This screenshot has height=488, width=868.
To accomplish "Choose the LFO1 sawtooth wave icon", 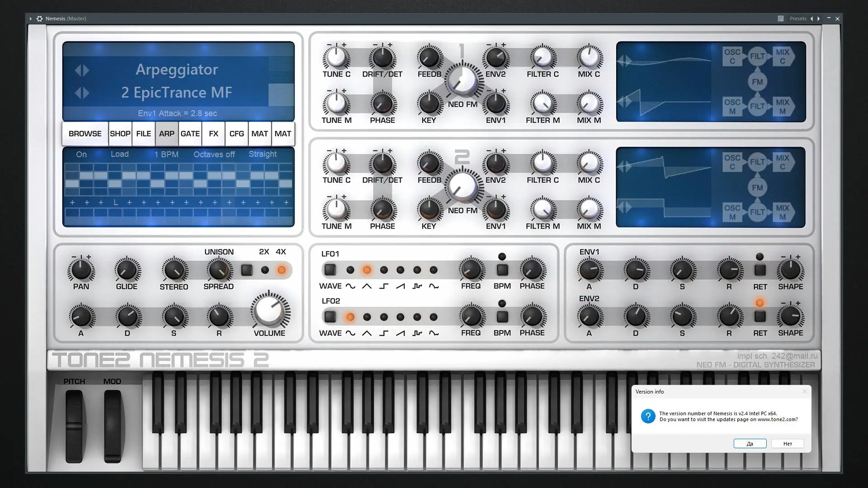I will click(x=401, y=286).
